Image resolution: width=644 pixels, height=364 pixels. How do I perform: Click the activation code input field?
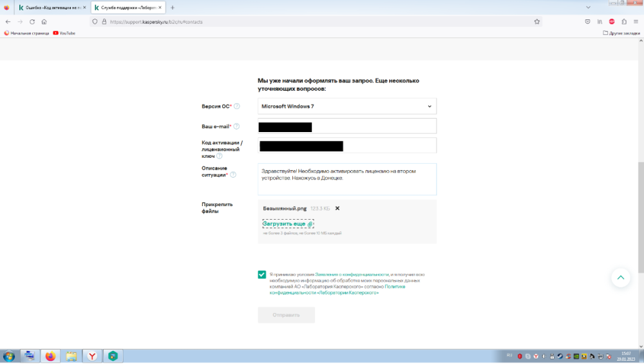[x=347, y=146]
